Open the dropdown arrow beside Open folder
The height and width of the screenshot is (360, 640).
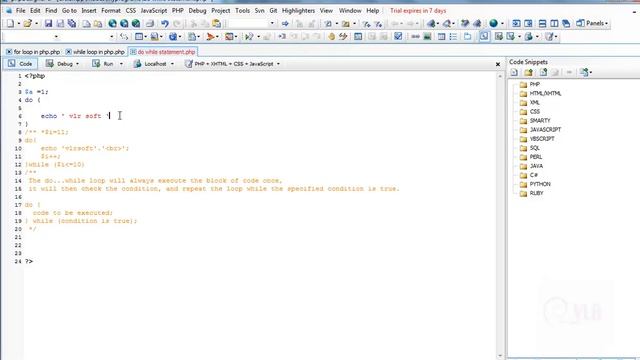[x=36, y=24]
